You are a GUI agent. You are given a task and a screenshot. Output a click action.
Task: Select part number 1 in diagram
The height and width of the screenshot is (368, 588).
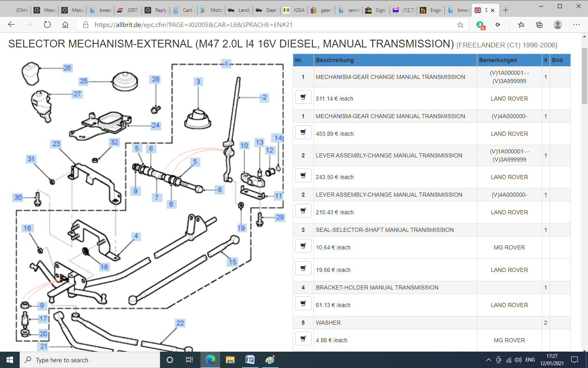click(x=227, y=63)
